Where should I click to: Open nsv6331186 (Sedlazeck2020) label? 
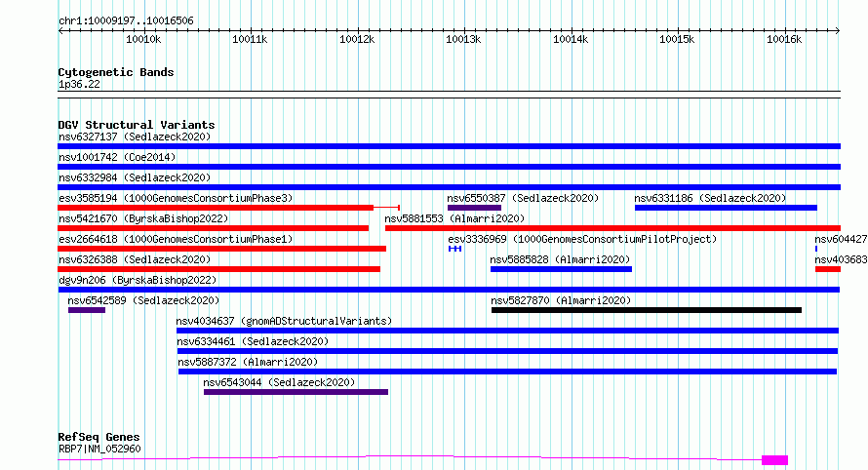[x=710, y=198]
